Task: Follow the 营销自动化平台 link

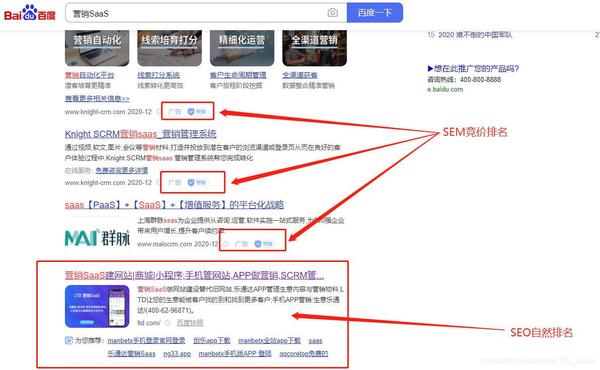Action: [90, 75]
